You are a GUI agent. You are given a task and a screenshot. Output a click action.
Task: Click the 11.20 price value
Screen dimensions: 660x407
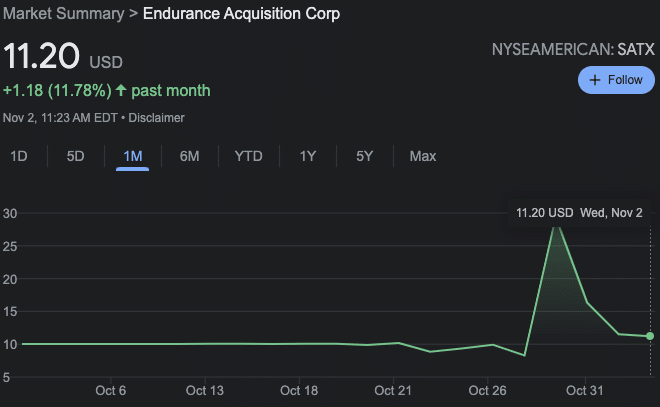(41, 56)
